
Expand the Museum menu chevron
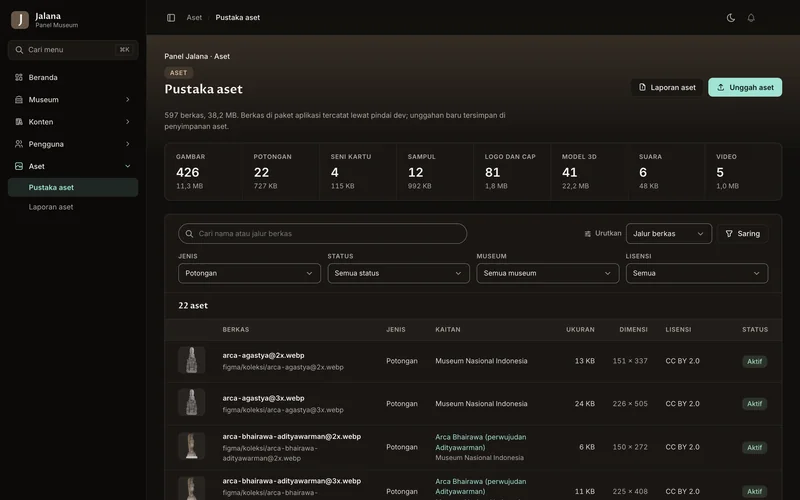point(128,99)
